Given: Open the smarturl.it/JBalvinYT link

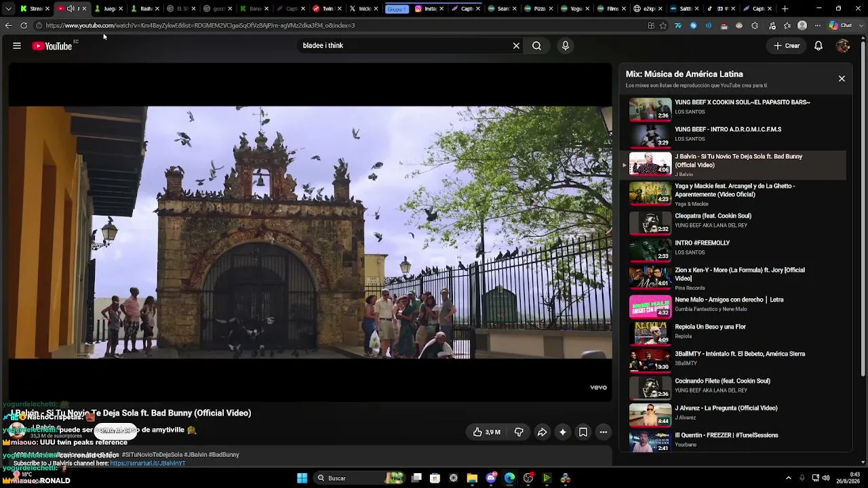Looking at the screenshot, I should (147, 464).
